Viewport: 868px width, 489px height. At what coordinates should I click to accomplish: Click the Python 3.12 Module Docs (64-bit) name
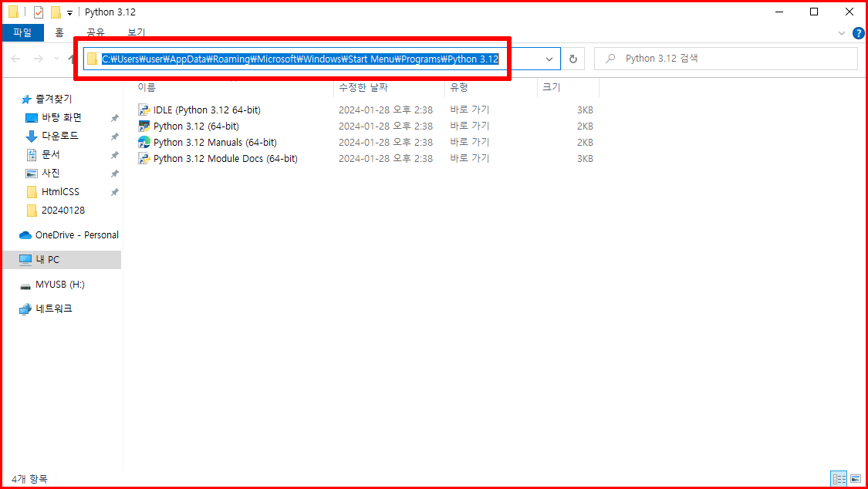[225, 158]
